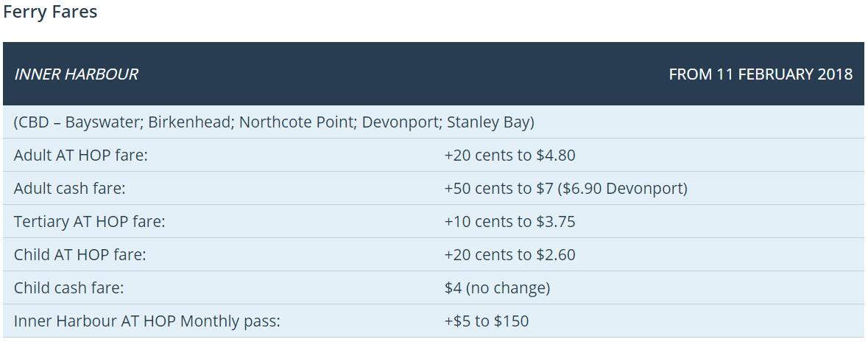The height and width of the screenshot is (342, 868).
Task: Select the +20 cents to $4.80 value
Action: 509,155
